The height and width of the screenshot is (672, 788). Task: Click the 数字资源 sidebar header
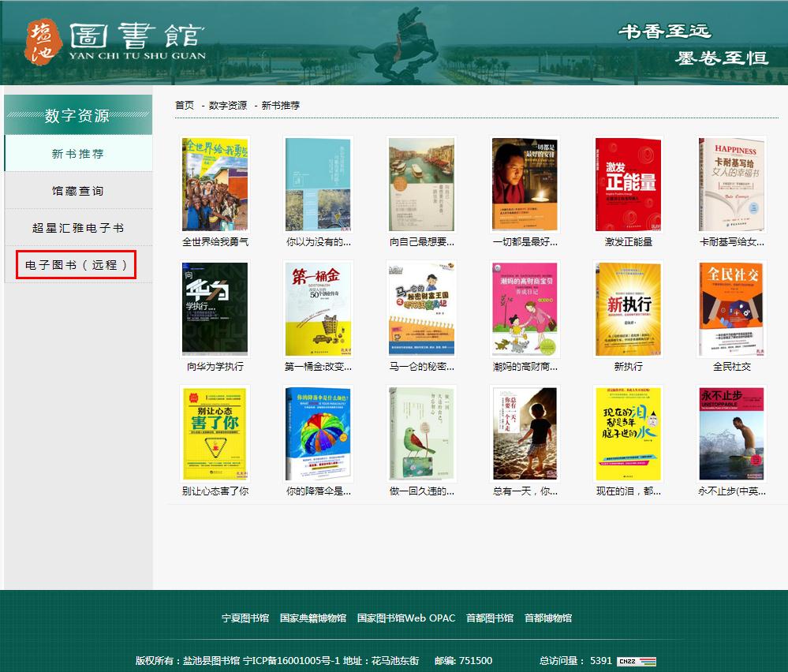click(78, 115)
